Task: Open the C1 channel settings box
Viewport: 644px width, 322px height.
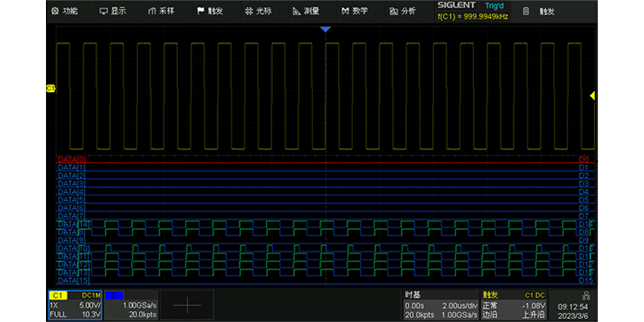Action: [x=74, y=304]
